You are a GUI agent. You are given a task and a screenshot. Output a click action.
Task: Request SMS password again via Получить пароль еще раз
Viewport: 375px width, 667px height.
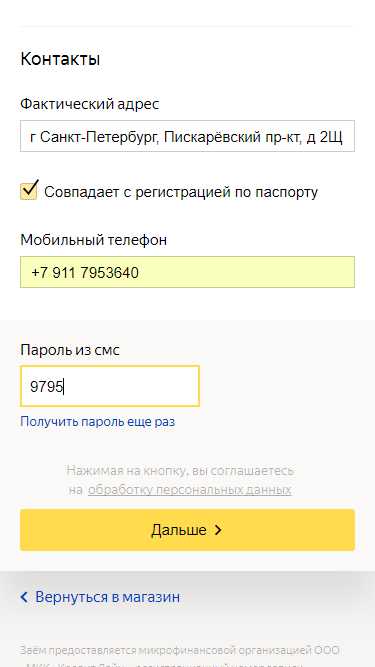pyautogui.click(x=97, y=422)
